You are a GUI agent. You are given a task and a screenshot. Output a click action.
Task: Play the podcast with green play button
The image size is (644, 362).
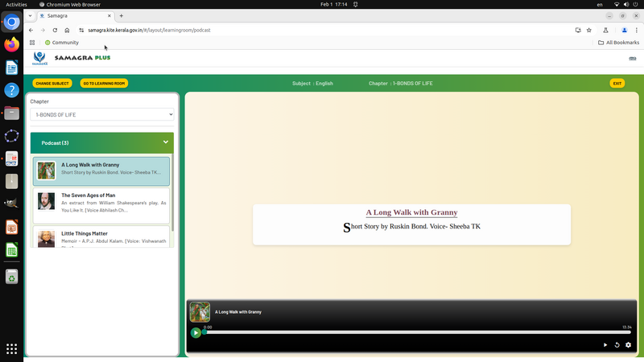click(x=196, y=332)
